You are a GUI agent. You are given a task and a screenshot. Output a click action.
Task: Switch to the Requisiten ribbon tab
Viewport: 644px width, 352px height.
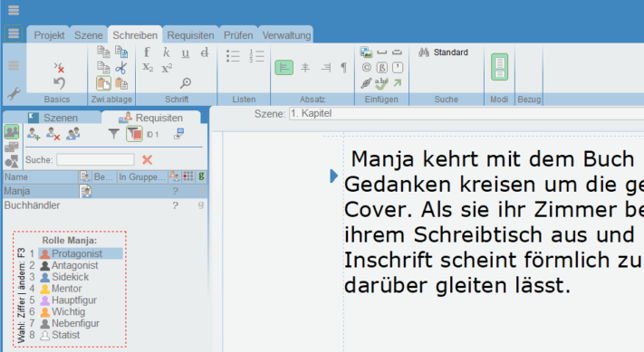click(190, 35)
